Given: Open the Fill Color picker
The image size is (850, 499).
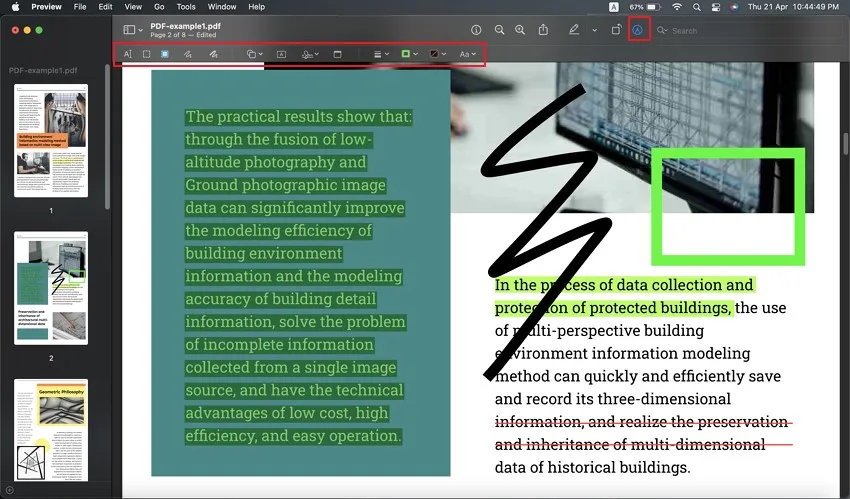Looking at the screenshot, I should tap(437, 54).
